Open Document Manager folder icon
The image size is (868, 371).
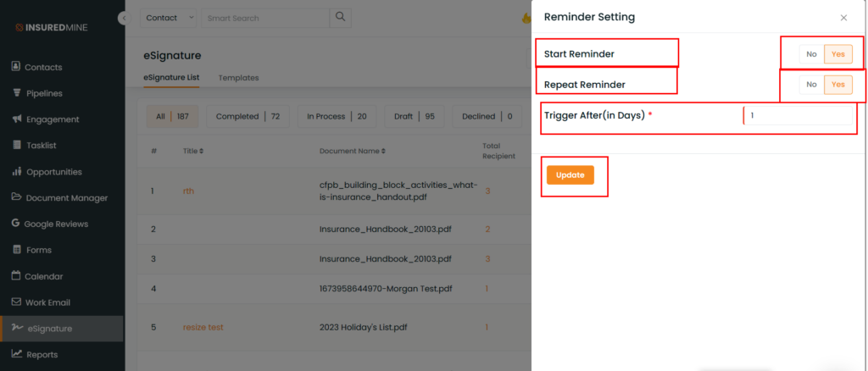(16, 197)
